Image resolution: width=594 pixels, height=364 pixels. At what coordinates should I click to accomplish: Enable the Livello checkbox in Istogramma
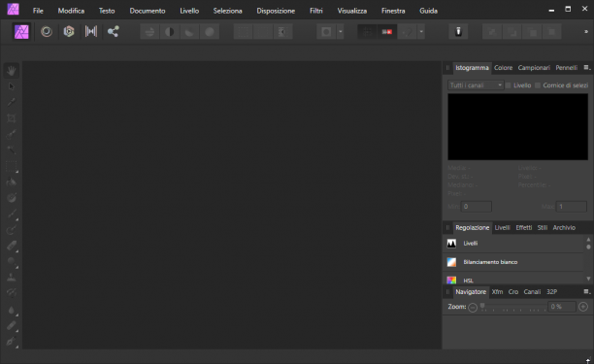click(x=509, y=85)
